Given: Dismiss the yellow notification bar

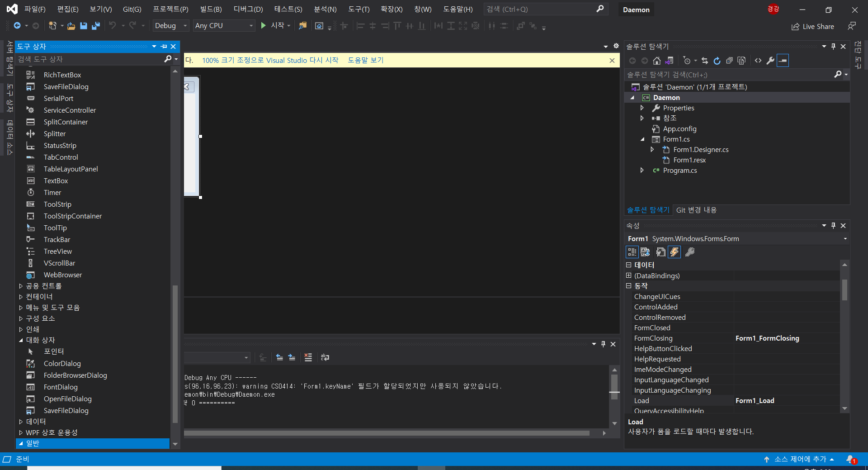Looking at the screenshot, I should [612, 61].
